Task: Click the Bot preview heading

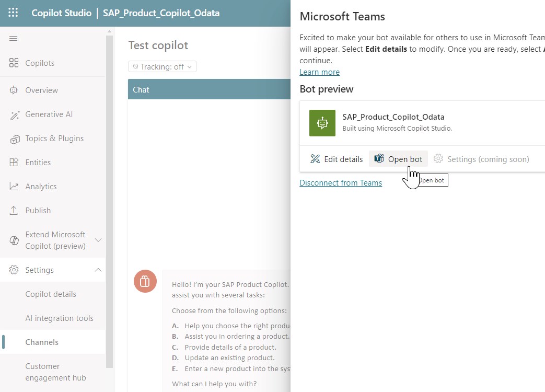Action: (x=327, y=89)
